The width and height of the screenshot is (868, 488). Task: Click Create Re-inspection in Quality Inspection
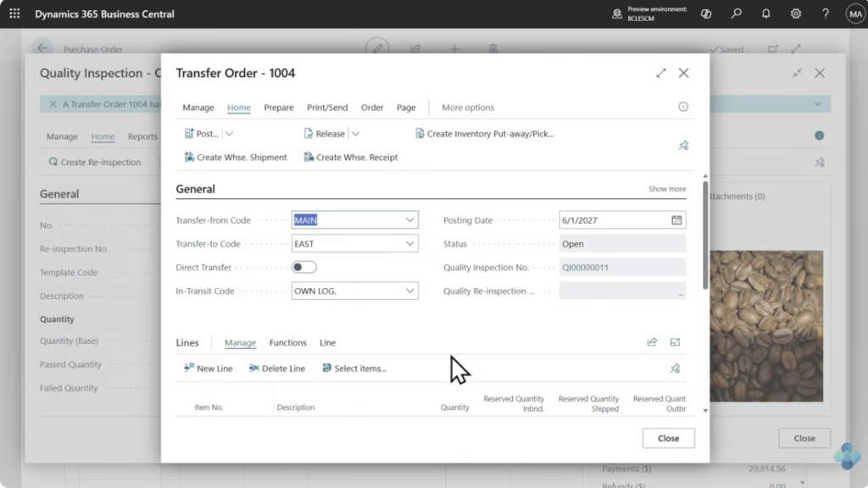95,162
